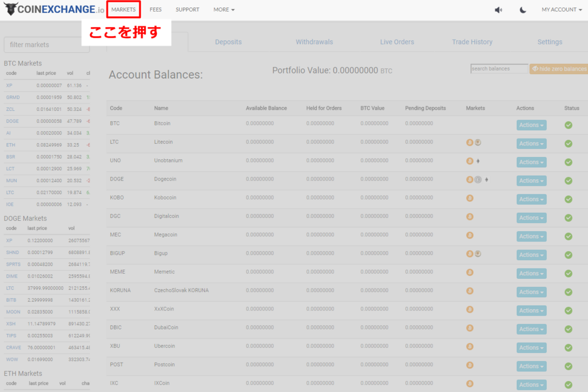Click the DOGE market icon in Litecoin row

coord(478,143)
